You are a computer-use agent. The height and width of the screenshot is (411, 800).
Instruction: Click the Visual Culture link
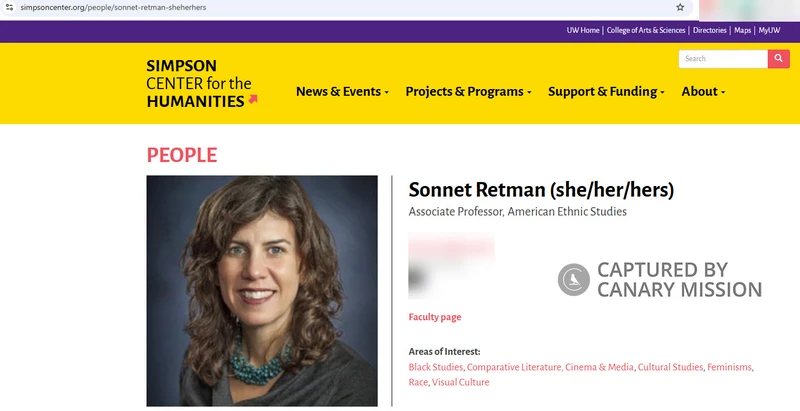460,382
